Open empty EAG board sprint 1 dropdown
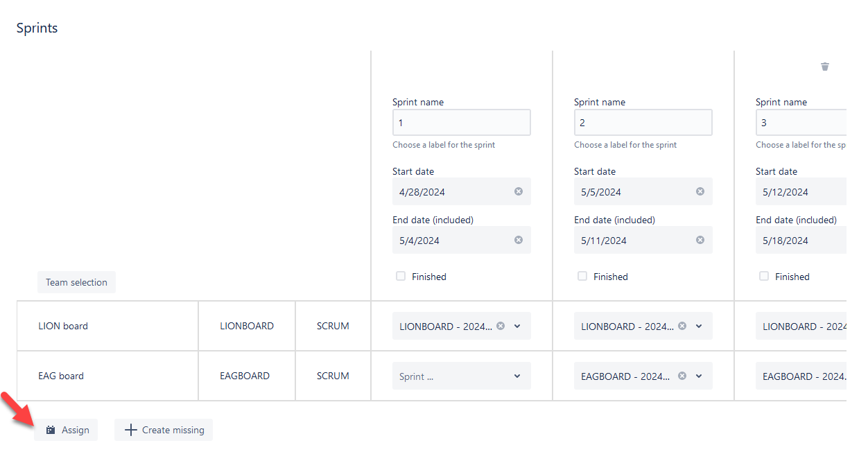Image resolution: width=868 pixels, height=452 pixels. [x=462, y=376]
